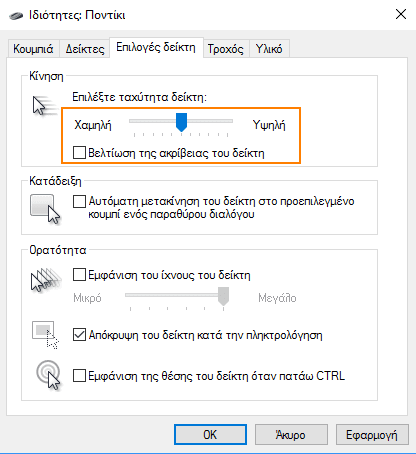This screenshot has width=416, height=454.
Task: Click the CTRL pointer location target icon
Action: tap(49, 375)
